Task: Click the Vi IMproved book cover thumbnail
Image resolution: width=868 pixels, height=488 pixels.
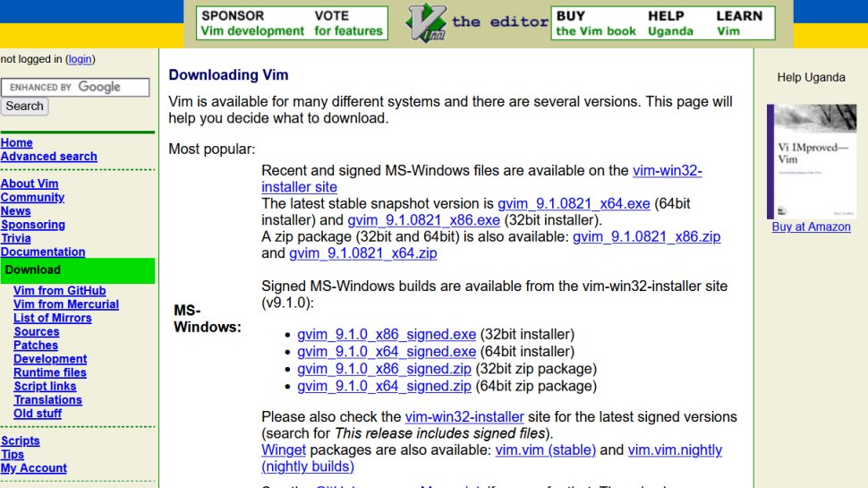Action: click(x=812, y=162)
